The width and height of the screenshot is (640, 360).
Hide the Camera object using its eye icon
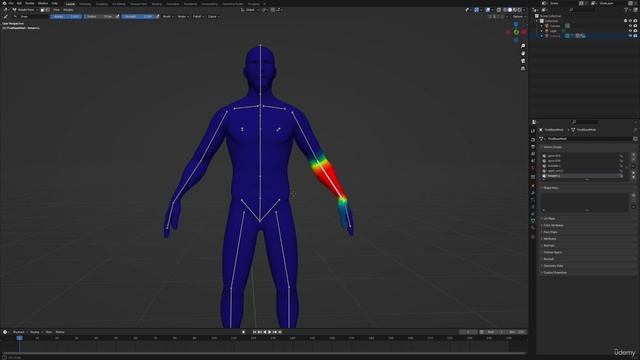[x=630, y=26]
